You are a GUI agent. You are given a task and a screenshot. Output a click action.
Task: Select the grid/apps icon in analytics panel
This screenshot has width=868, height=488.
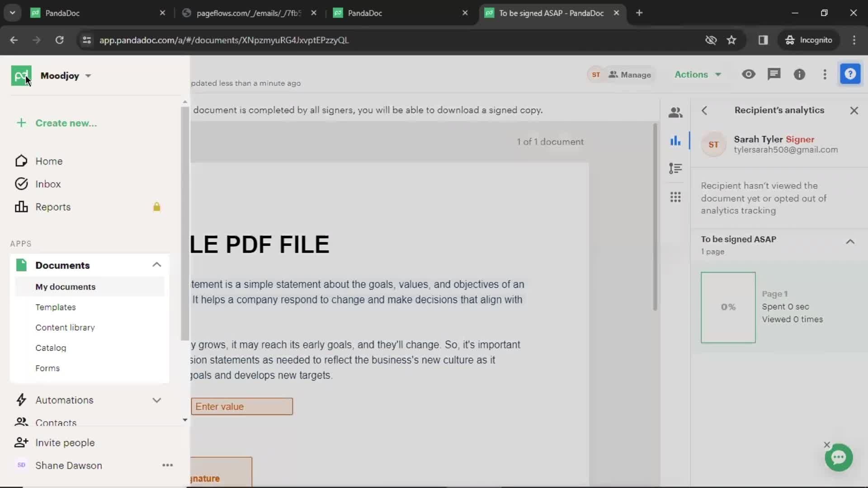[675, 196]
